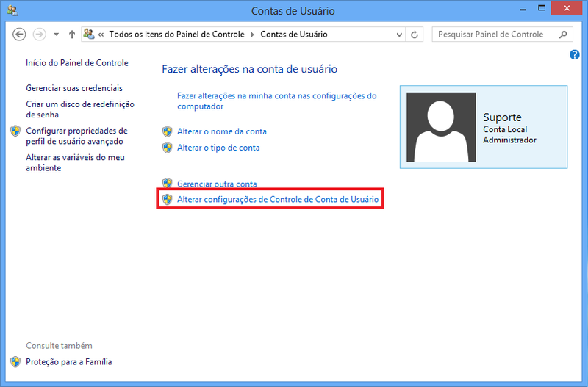
Task: Click the Refresh button in address bar
Action: tap(415, 35)
